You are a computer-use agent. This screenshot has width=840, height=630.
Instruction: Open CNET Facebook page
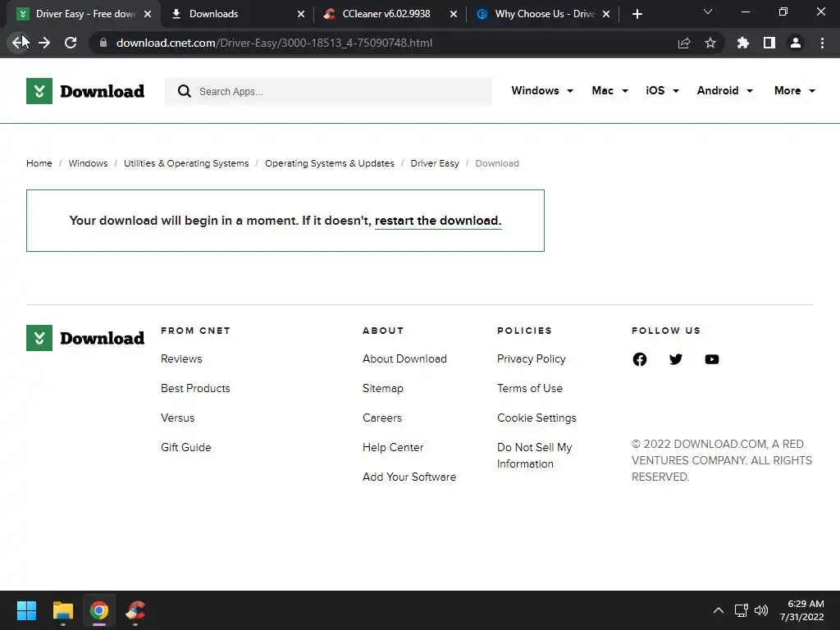[640, 359]
